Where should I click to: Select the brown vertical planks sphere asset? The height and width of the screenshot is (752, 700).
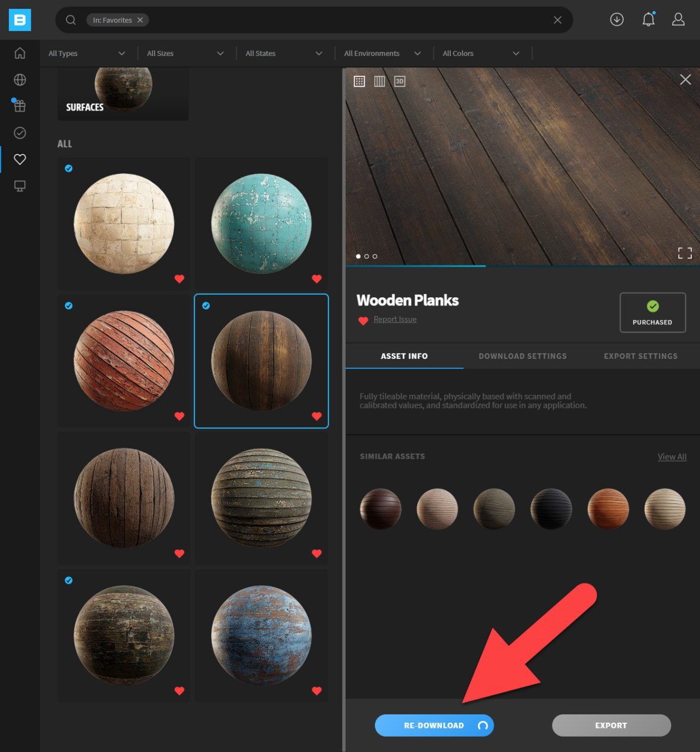coord(124,498)
